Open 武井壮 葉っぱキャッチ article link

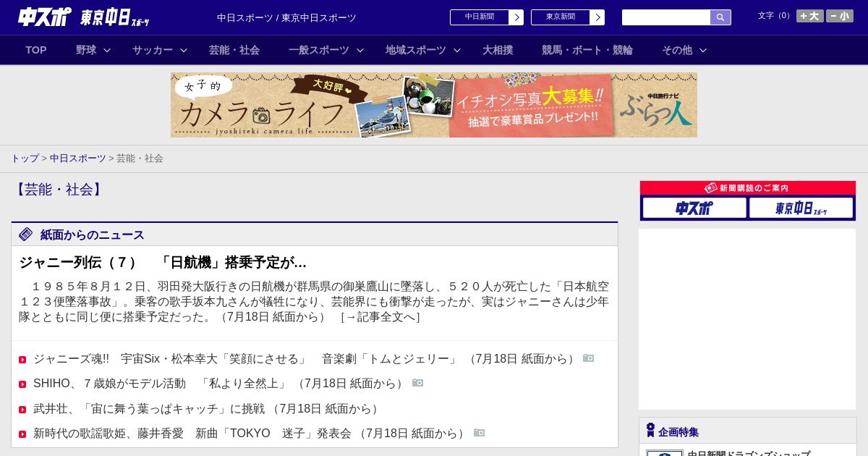tap(208, 409)
